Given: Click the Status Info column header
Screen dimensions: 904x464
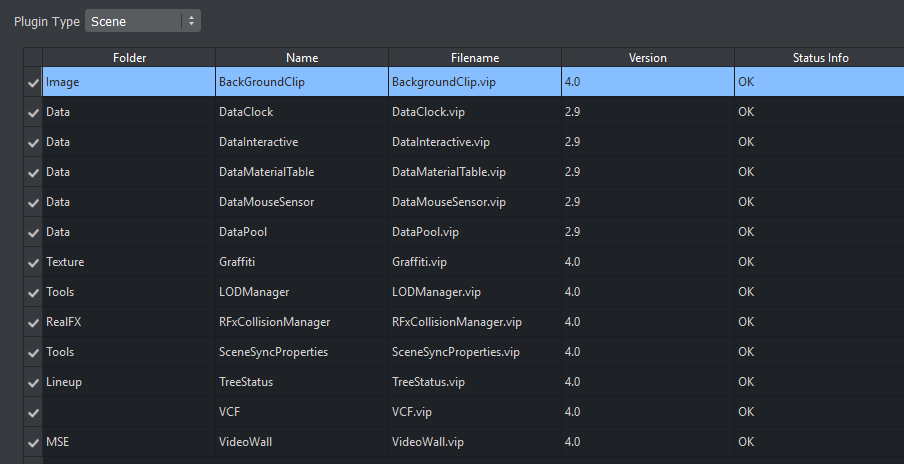Looking at the screenshot, I should tap(820, 58).
